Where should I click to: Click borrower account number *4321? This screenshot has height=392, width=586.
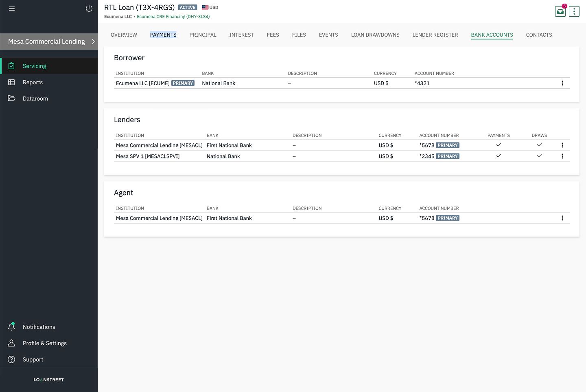tap(422, 83)
